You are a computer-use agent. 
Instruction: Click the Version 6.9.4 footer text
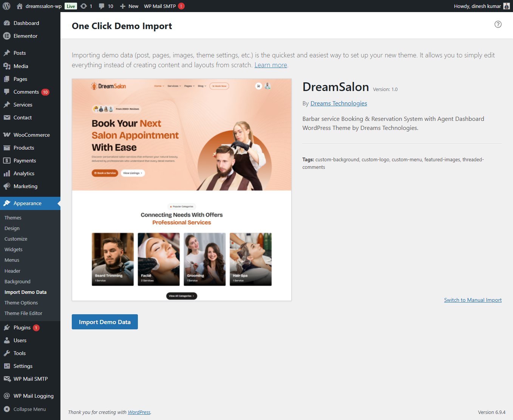pos(491,412)
